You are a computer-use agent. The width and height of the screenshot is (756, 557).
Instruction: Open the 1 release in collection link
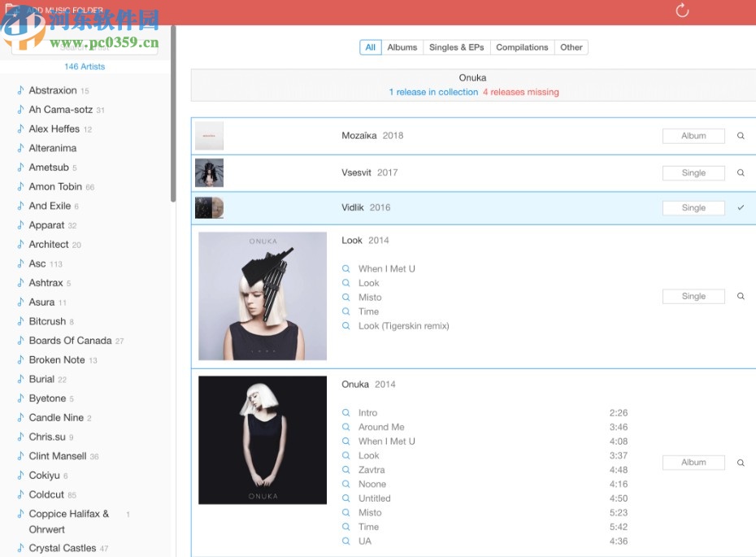[433, 93]
